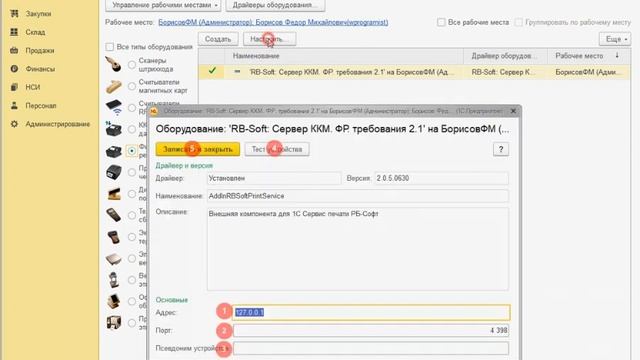Click the green checkmark in RB-Soft row
640x360 pixels.
pos(212,71)
